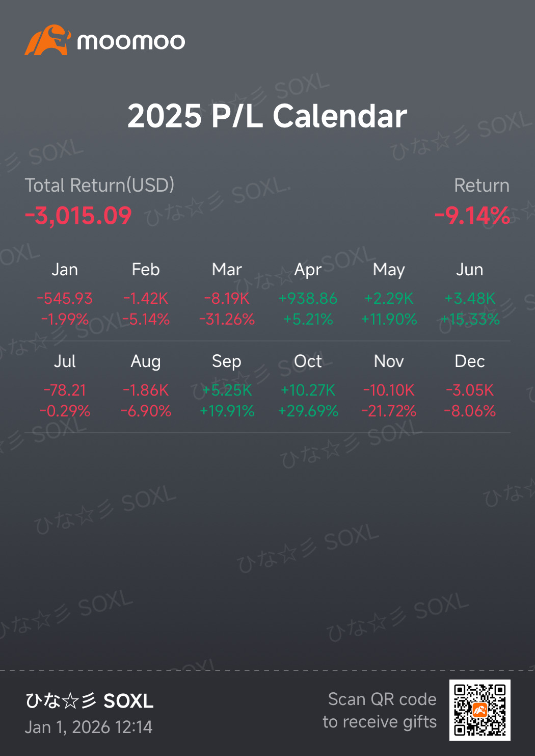Click the Jul -0.29% entry

65,411
